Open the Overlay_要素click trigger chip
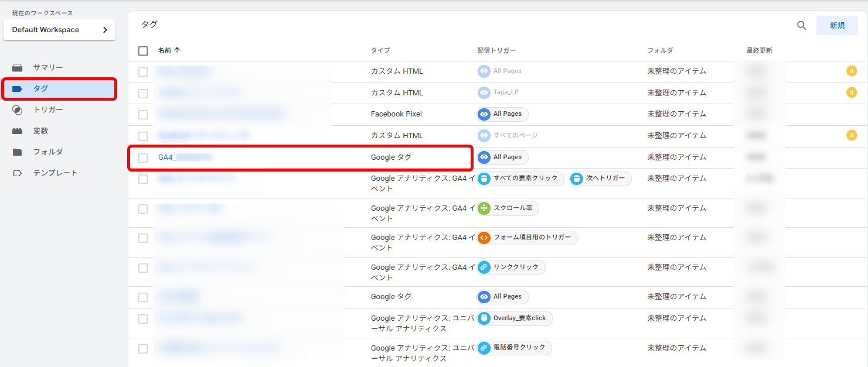Image resolution: width=868 pixels, height=367 pixels. click(515, 318)
